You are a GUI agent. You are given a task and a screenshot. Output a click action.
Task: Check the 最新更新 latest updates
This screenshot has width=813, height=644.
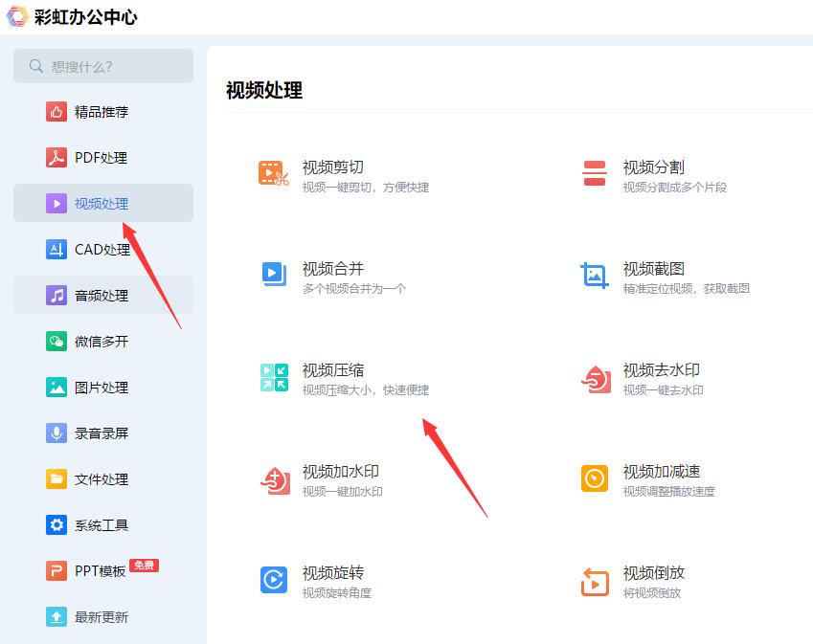point(102,616)
